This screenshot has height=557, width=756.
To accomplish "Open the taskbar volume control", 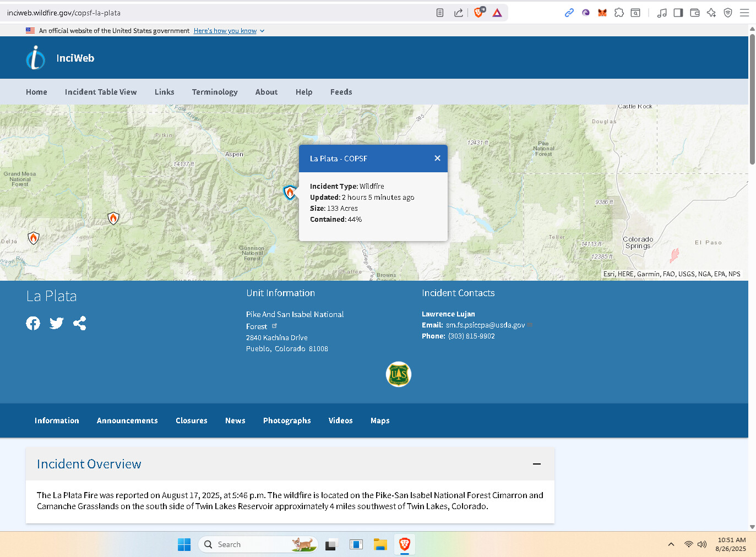I will (702, 544).
